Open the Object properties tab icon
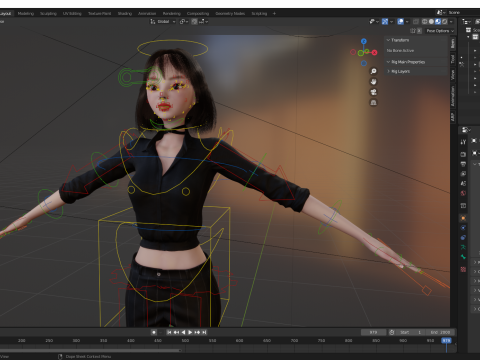Image resolution: width=480 pixels, height=360 pixels. 463,218
